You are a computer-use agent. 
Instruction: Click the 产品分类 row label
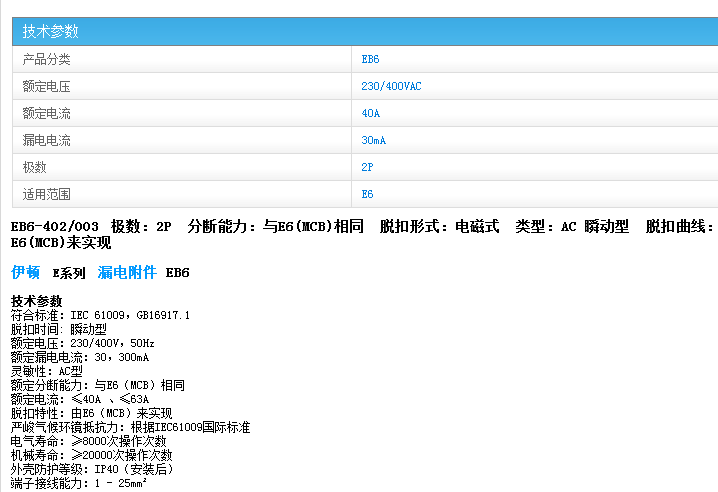tap(46, 59)
